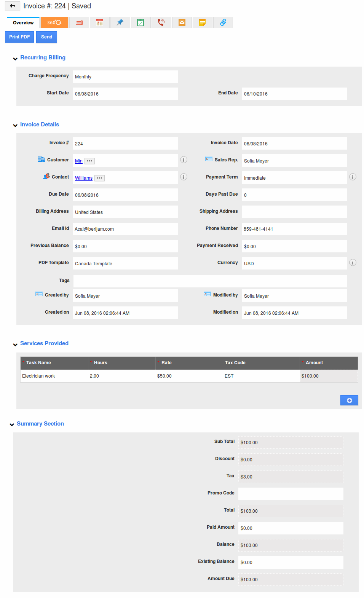Click the Customer building icon
This screenshot has width=364, height=598.
pos(42,159)
